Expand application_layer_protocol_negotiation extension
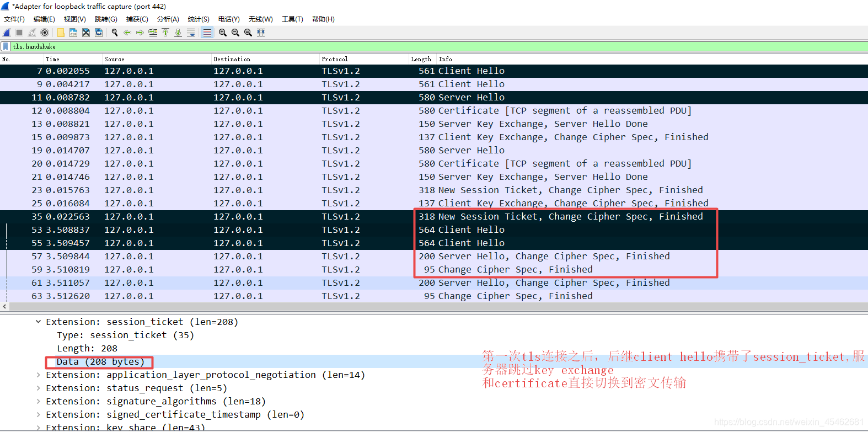 (x=38, y=375)
